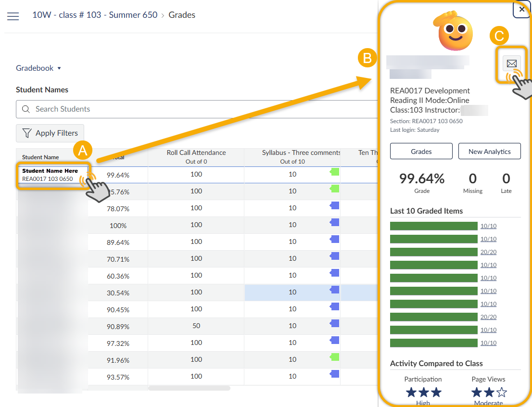Screen dimensions: 532x407
Task: Select the 89.64% total cell
Action: coord(118,242)
